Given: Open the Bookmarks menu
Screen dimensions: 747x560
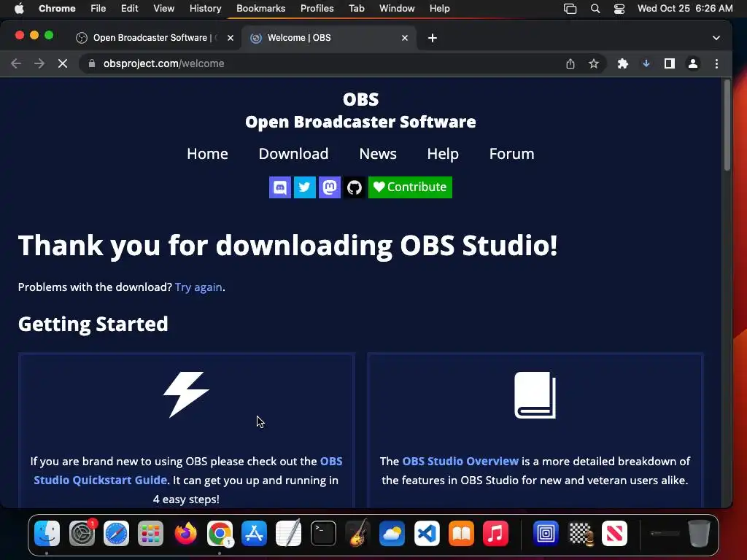Looking at the screenshot, I should tap(260, 9).
